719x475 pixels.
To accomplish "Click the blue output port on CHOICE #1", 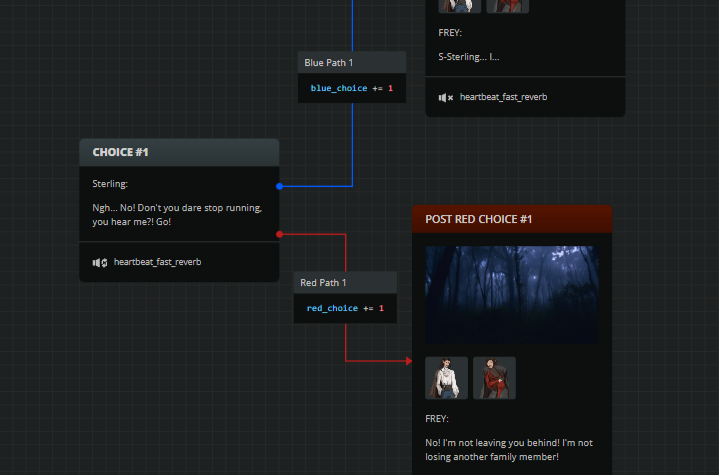I will (279, 186).
